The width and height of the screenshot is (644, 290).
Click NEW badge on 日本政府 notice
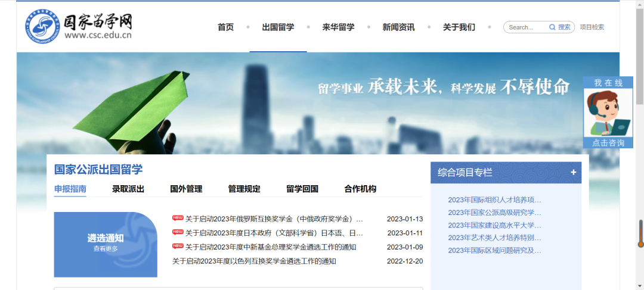tap(178, 232)
